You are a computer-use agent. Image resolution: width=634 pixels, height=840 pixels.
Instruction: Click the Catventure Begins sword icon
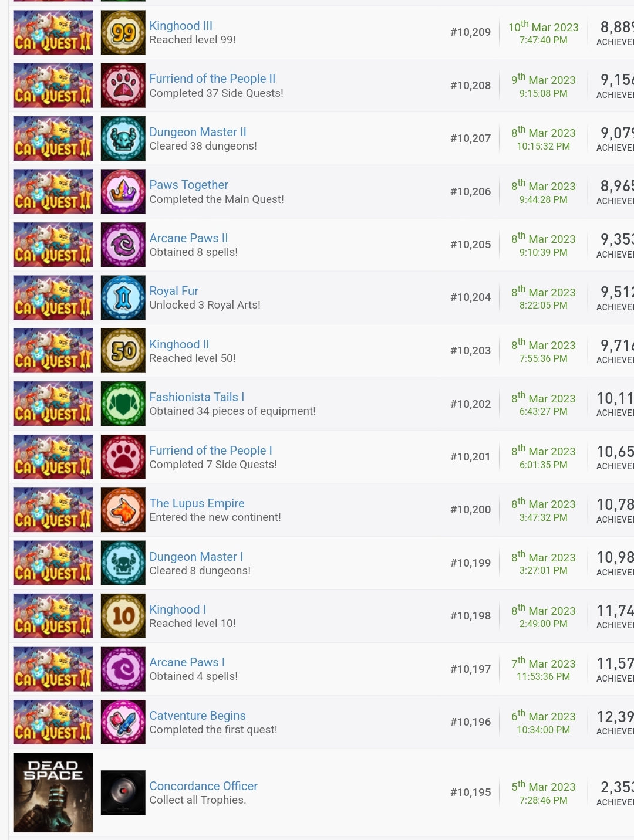[x=123, y=722]
